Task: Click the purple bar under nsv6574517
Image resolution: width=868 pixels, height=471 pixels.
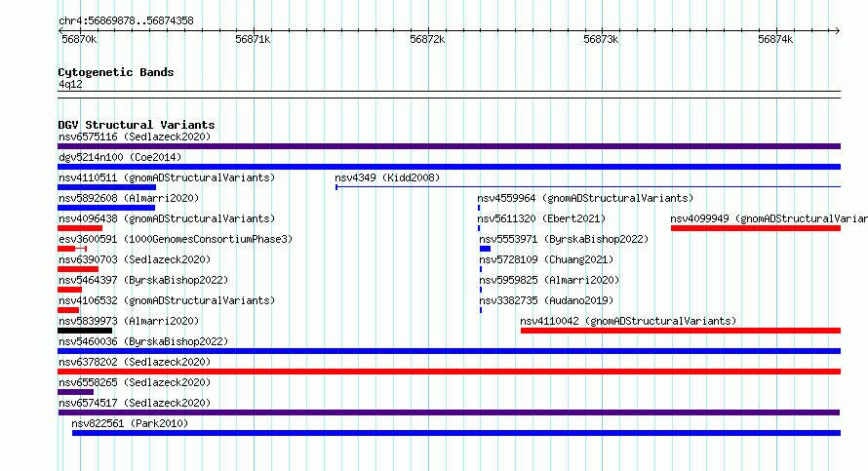Action: [449, 412]
